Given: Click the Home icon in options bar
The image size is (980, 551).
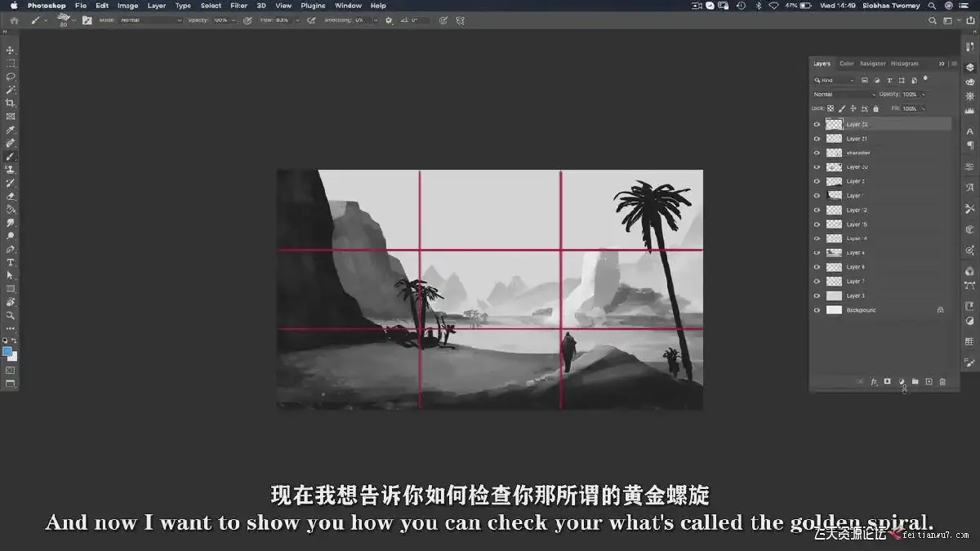Looking at the screenshot, I should coord(14,20).
